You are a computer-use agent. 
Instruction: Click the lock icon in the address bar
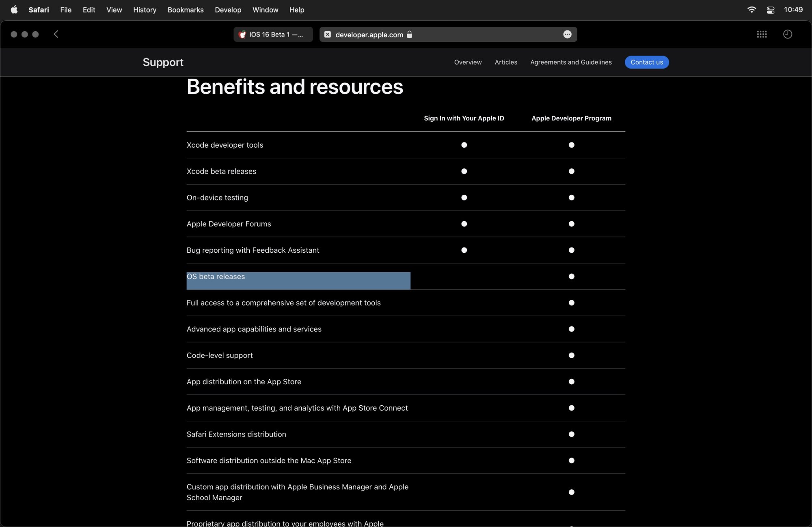tap(410, 35)
